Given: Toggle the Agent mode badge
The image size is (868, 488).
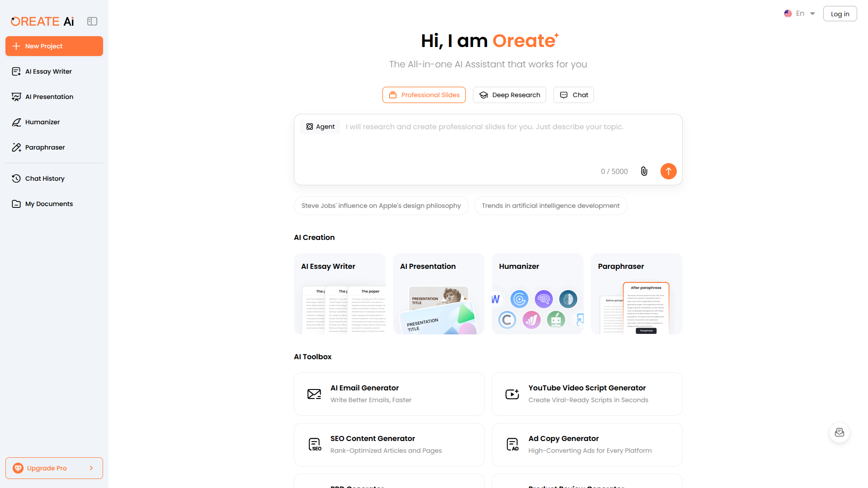Looking at the screenshot, I should pos(320,127).
